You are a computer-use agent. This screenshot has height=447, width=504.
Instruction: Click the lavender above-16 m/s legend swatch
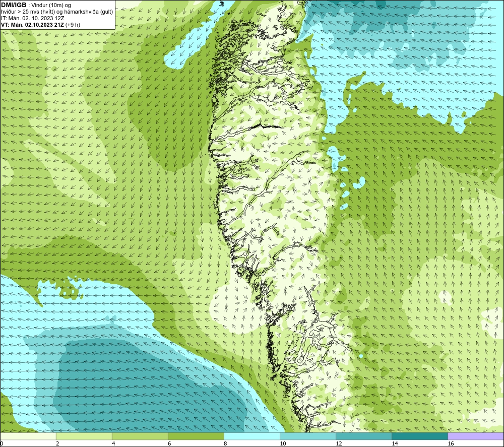click(476, 436)
